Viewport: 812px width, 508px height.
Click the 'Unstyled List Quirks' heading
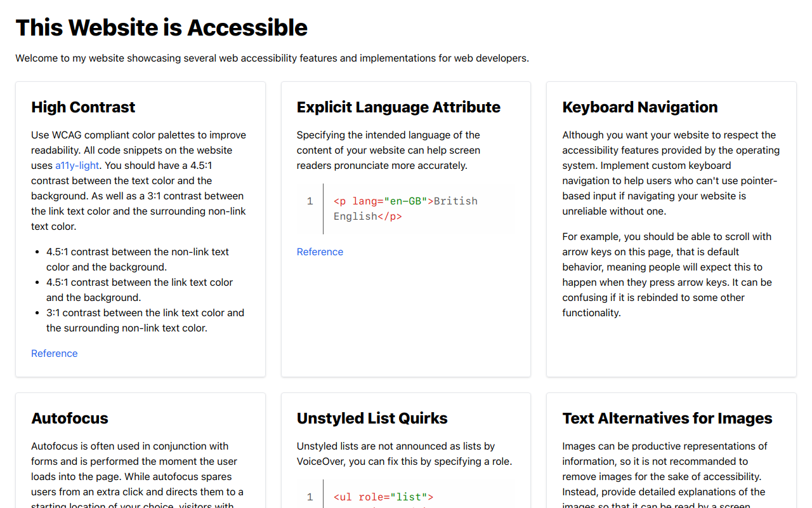click(372, 418)
